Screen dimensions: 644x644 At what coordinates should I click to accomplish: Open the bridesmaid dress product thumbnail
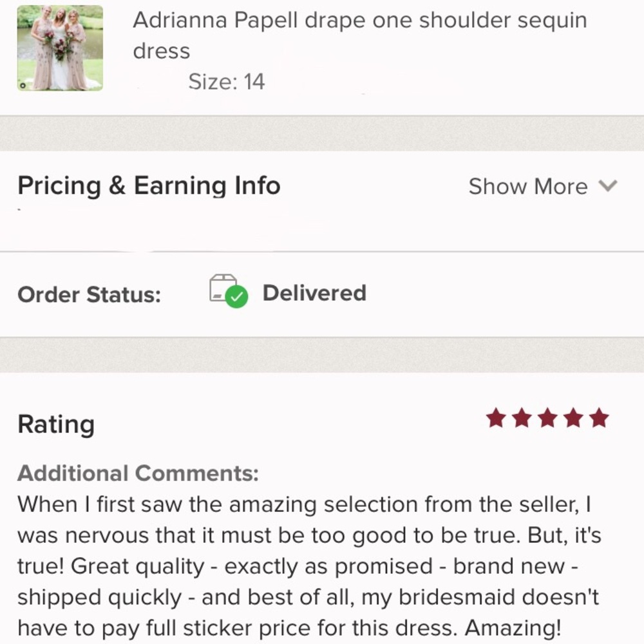pos(60,48)
